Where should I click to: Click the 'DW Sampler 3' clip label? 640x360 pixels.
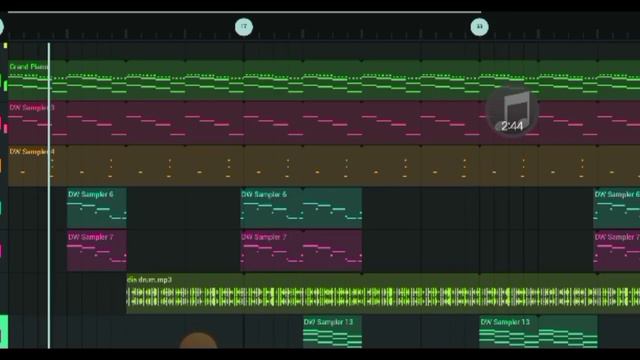pyautogui.click(x=32, y=108)
